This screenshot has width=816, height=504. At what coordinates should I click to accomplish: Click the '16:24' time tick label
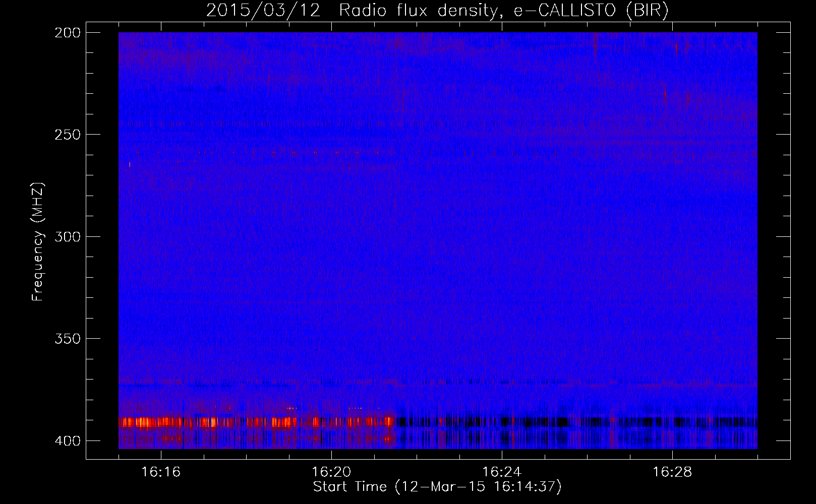pos(502,472)
